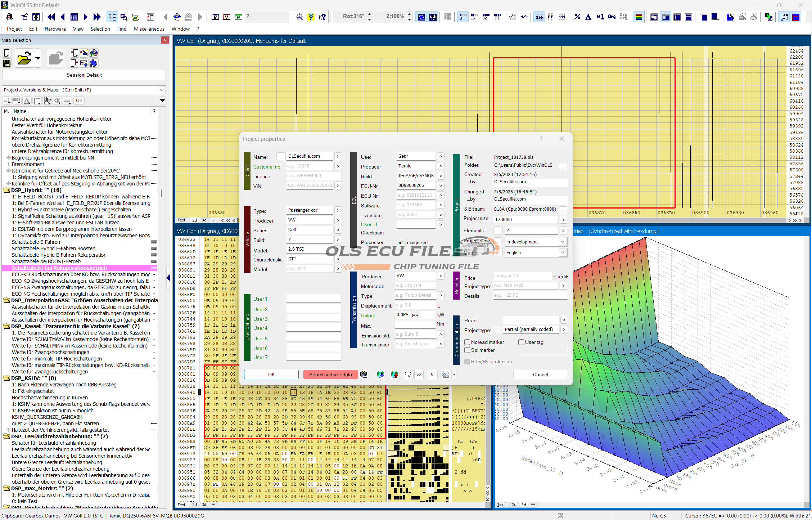Open the Miscellaneous menu
This screenshot has width=812, height=520.
click(x=149, y=29)
